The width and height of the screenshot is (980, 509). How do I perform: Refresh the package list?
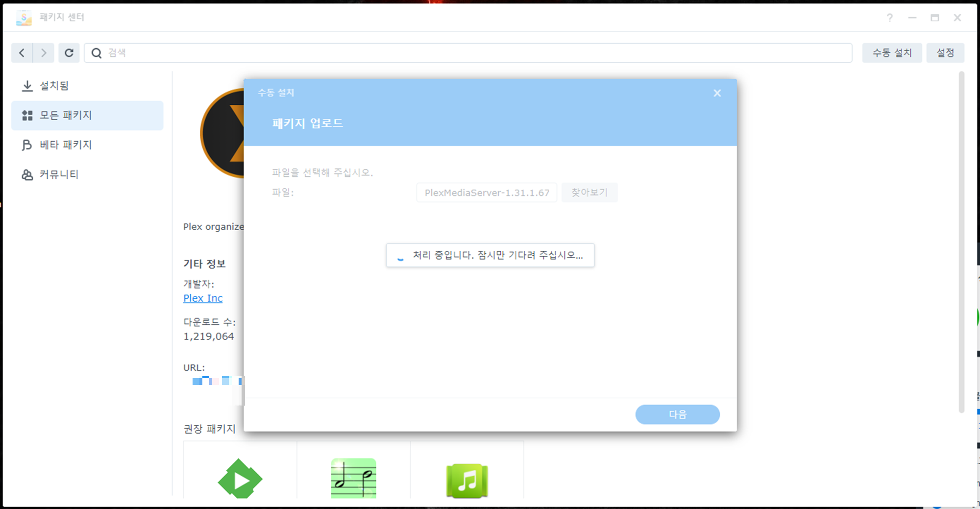(x=69, y=53)
